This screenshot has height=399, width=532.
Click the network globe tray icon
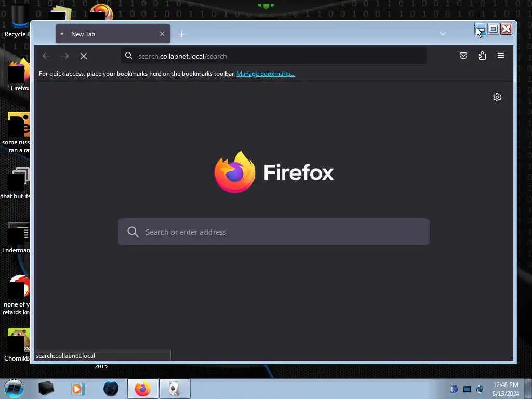pyautogui.click(x=480, y=389)
